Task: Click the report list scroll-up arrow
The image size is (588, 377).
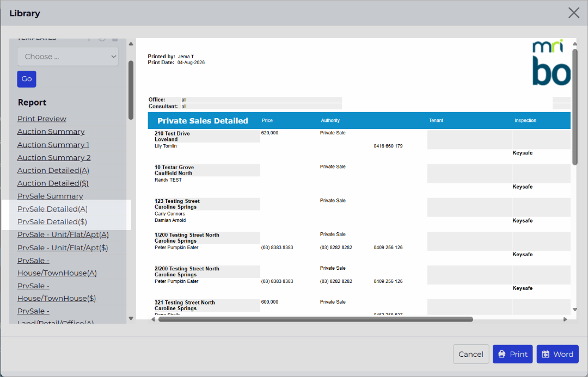Action: coord(131,44)
